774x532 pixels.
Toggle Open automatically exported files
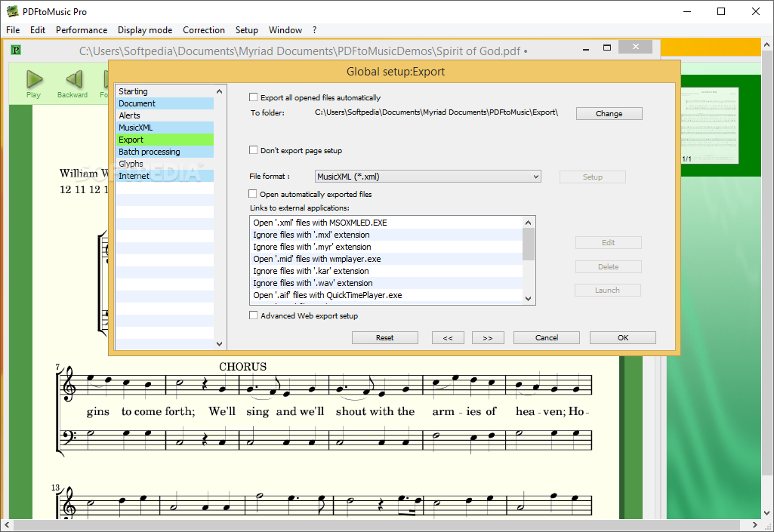coord(253,194)
